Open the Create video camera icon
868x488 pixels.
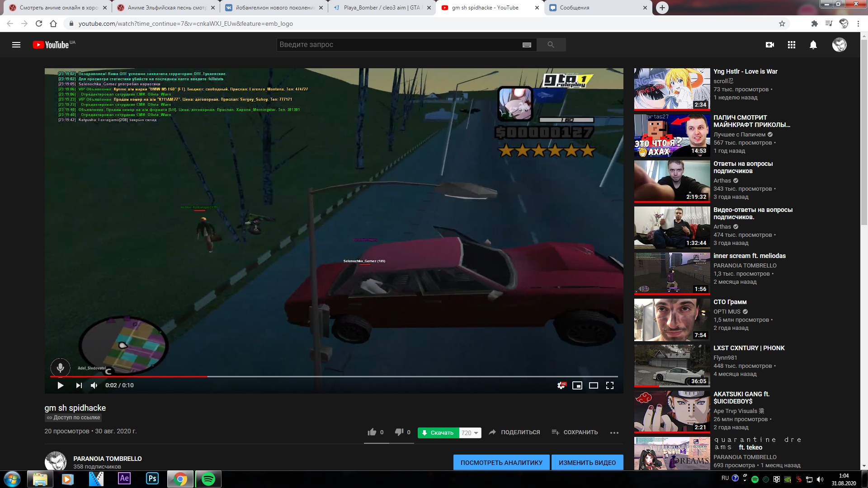[770, 45]
